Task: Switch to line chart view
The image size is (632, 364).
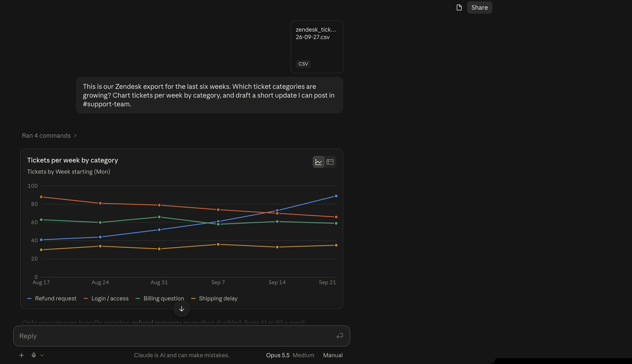Action: pos(318,162)
